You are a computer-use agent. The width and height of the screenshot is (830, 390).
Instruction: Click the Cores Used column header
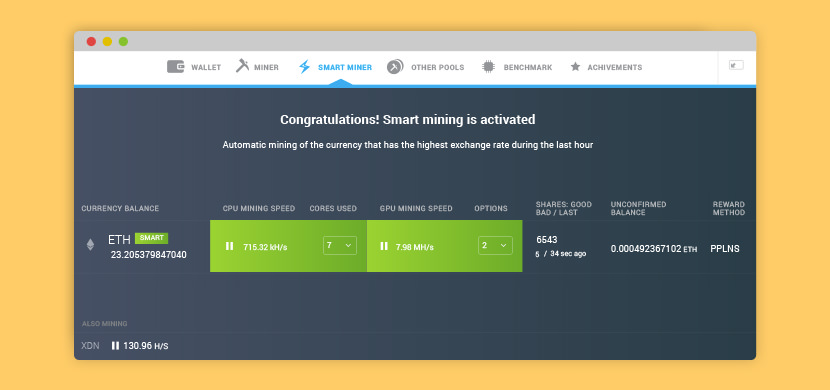(333, 208)
